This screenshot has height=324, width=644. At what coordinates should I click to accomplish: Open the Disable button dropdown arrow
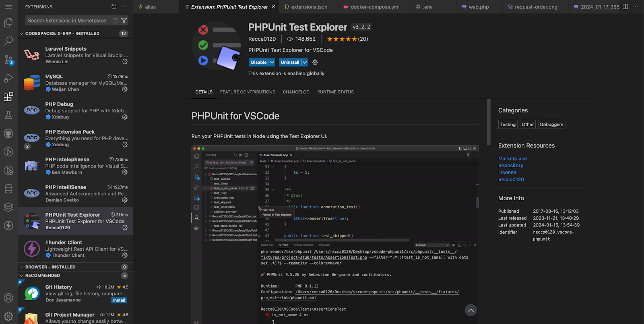point(272,62)
